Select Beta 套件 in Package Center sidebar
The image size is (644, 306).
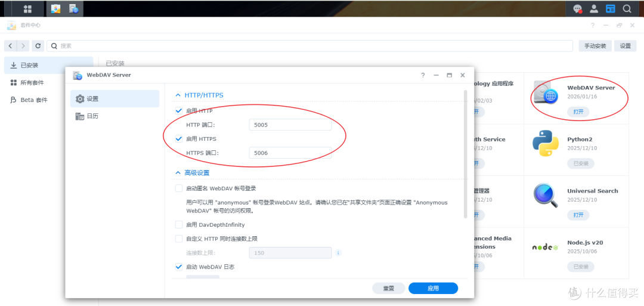49,100
